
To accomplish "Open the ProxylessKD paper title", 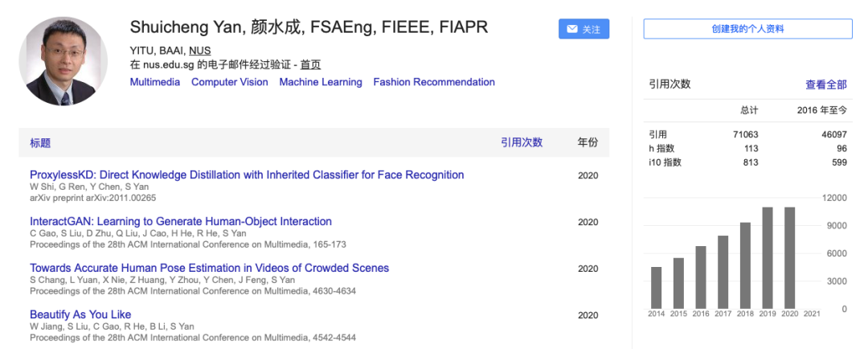I will 247,174.
